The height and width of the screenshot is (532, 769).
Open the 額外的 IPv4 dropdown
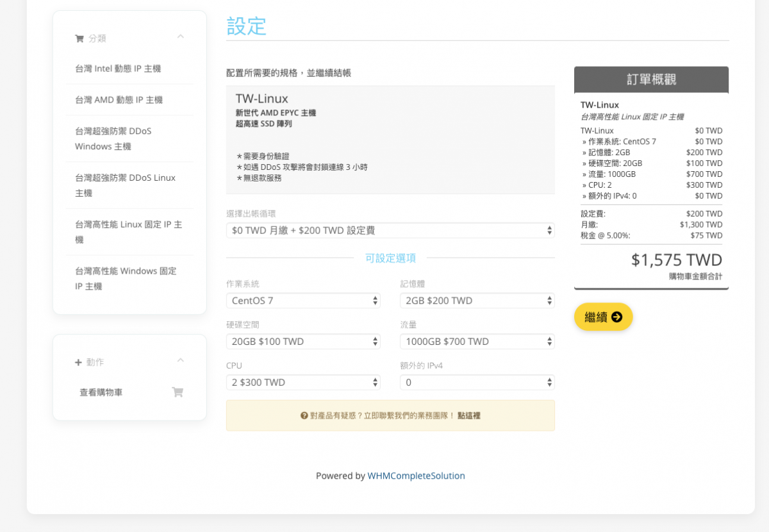(477, 383)
